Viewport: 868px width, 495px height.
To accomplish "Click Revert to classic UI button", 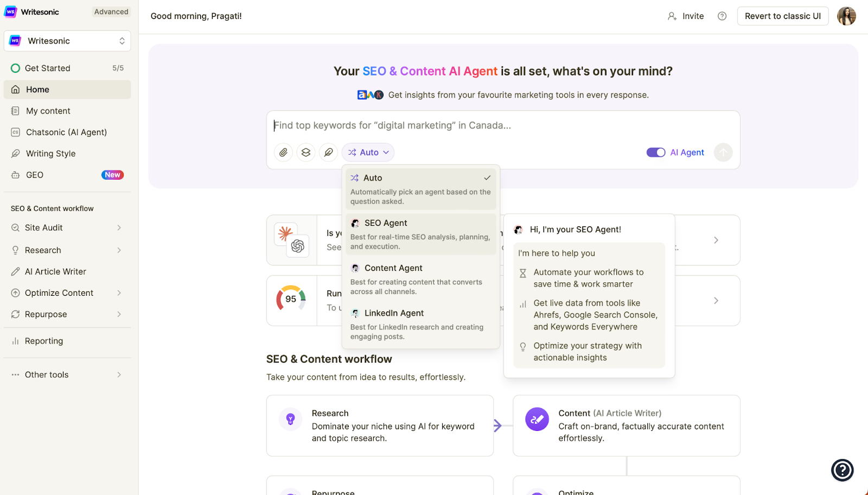I will (783, 16).
